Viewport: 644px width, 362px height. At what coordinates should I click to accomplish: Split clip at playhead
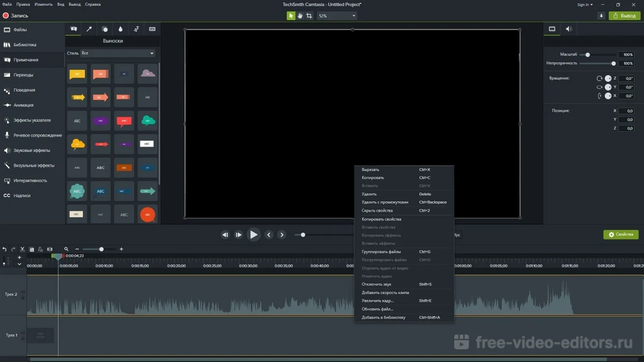[50, 250]
